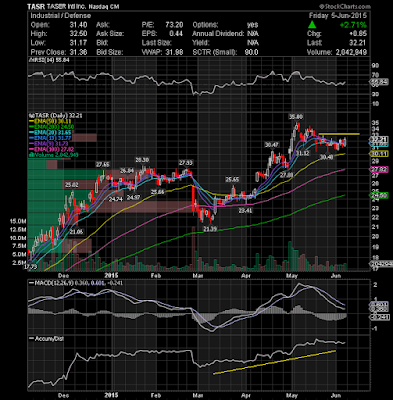Click the 15.0M volume scale label

pyautogui.click(x=18, y=221)
